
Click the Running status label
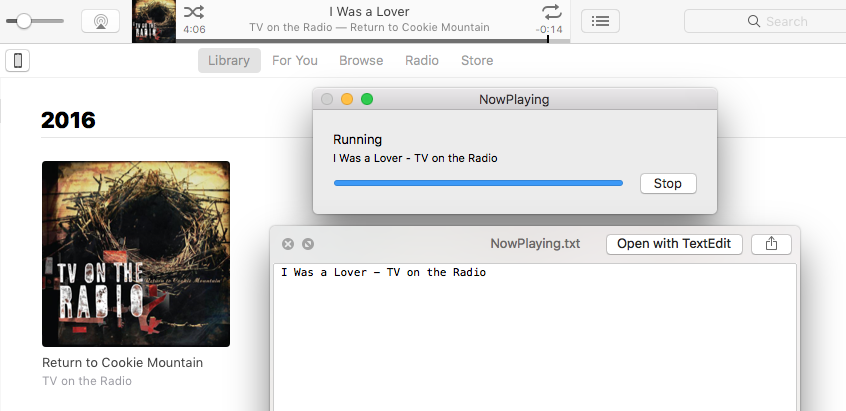click(357, 140)
